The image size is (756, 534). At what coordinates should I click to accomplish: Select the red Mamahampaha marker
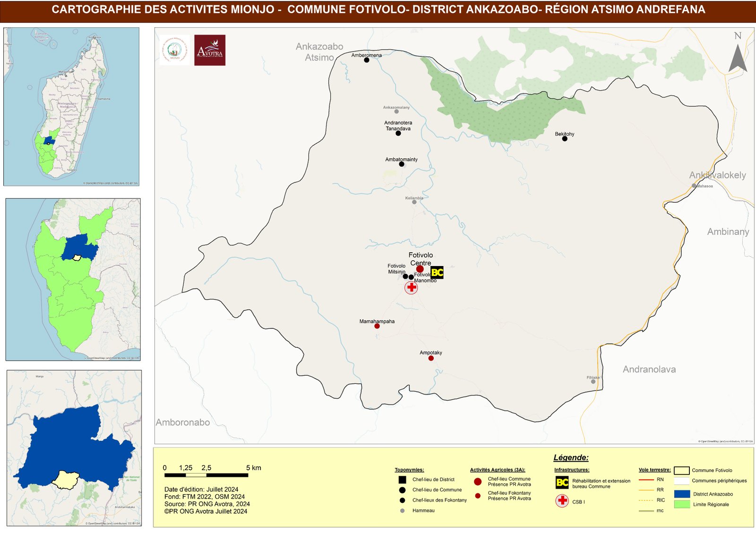(x=377, y=326)
